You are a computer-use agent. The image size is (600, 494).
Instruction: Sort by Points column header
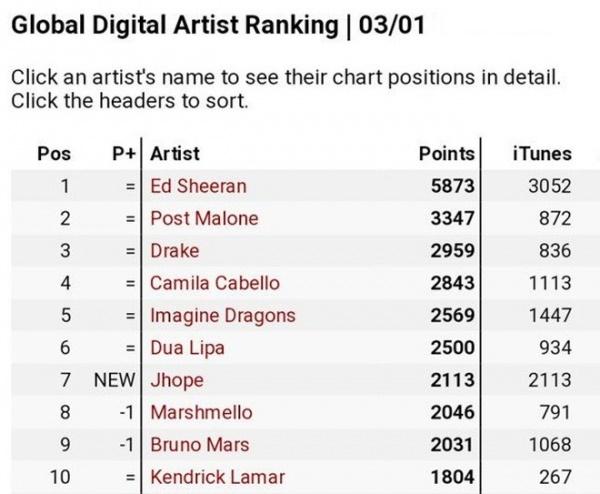446,153
